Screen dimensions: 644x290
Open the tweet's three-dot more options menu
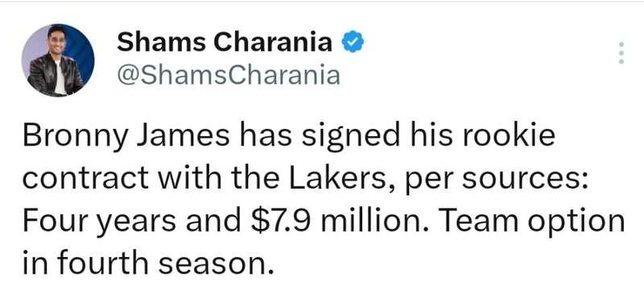tap(621, 52)
